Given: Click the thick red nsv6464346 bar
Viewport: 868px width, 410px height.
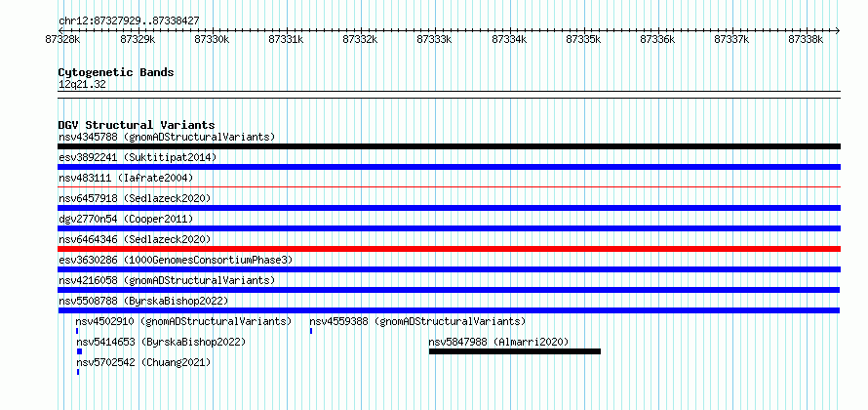Looking at the screenshot, I should pos(449,249).
